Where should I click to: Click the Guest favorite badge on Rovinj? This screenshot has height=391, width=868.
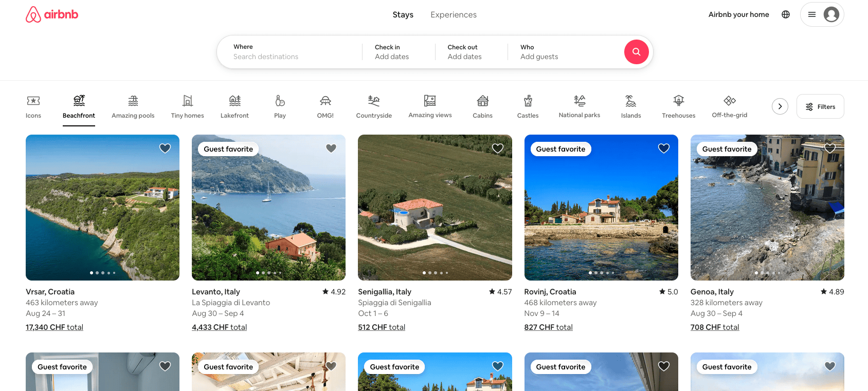coord(560,149)
